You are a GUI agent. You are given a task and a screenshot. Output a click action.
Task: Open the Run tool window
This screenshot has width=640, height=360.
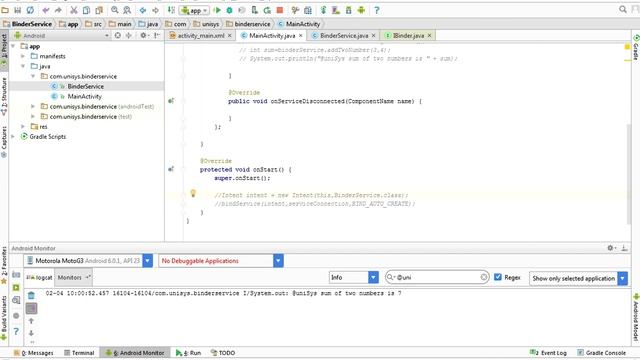point(189,353)
